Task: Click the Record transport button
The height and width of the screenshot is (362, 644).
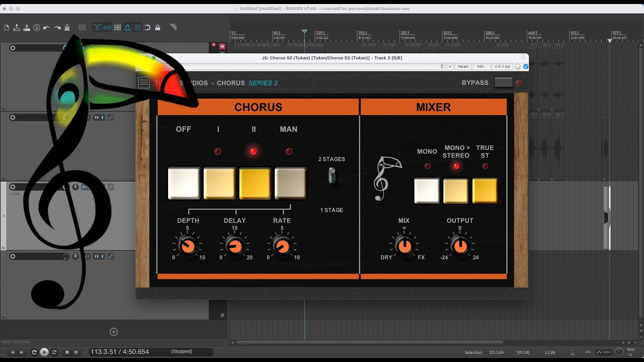Action: [34, 352]
